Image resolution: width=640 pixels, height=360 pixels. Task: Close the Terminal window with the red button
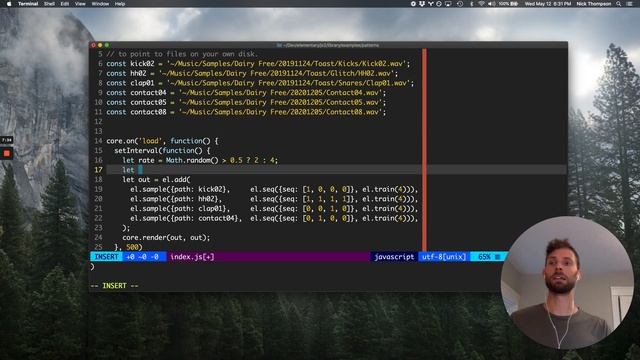[x=93, y=45]
